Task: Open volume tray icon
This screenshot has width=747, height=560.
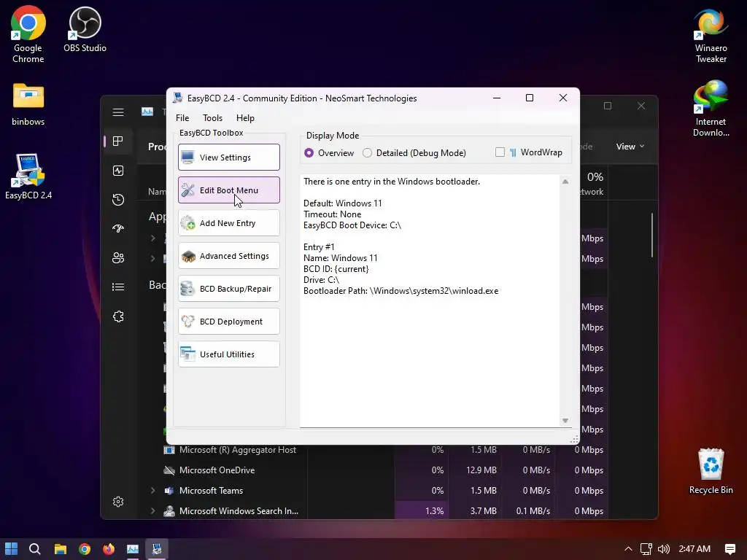Action: pos(663,549)
